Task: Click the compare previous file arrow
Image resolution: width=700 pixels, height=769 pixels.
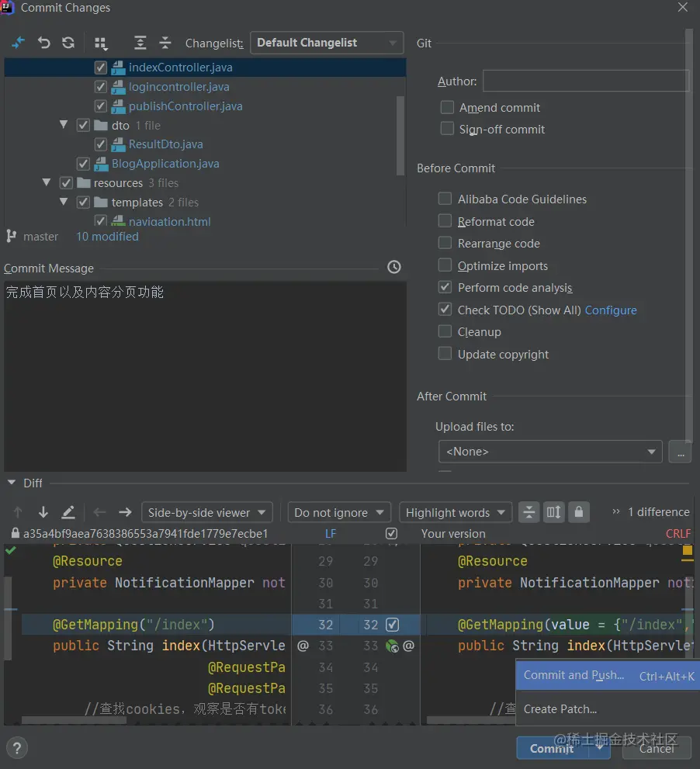Action: point(99,512)
